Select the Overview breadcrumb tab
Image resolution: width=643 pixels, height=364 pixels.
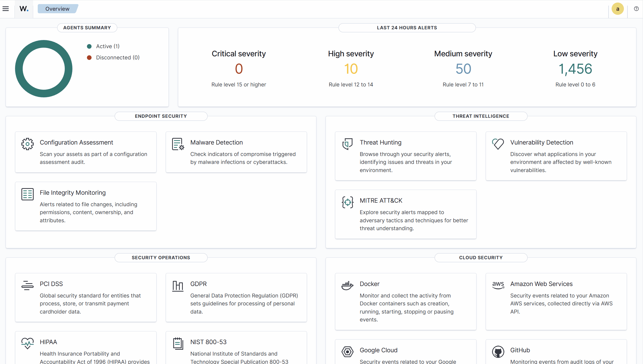pyautogui.click(x=58, y=9)
